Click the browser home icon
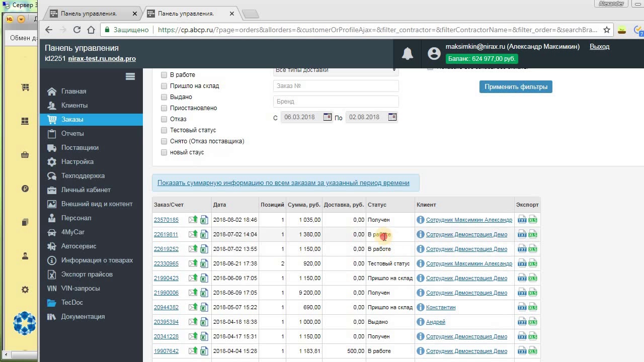The image size is (644, 362). click(91, 30)
